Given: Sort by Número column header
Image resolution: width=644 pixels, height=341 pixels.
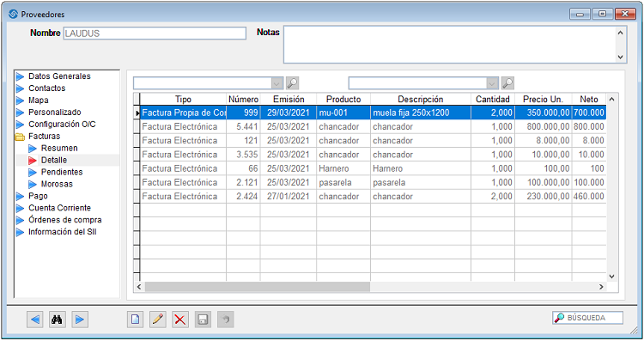Looking at the screenshot, I should [x=243, y=99].
